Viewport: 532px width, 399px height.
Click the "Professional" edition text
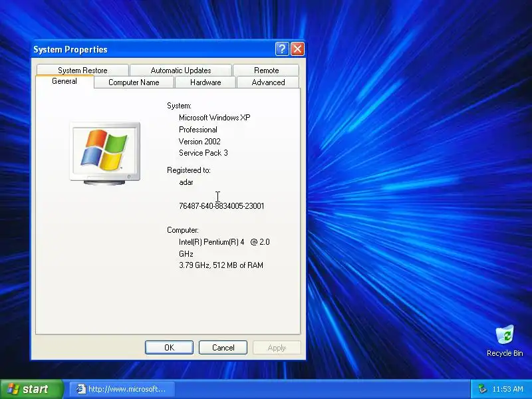click(198, 130)
